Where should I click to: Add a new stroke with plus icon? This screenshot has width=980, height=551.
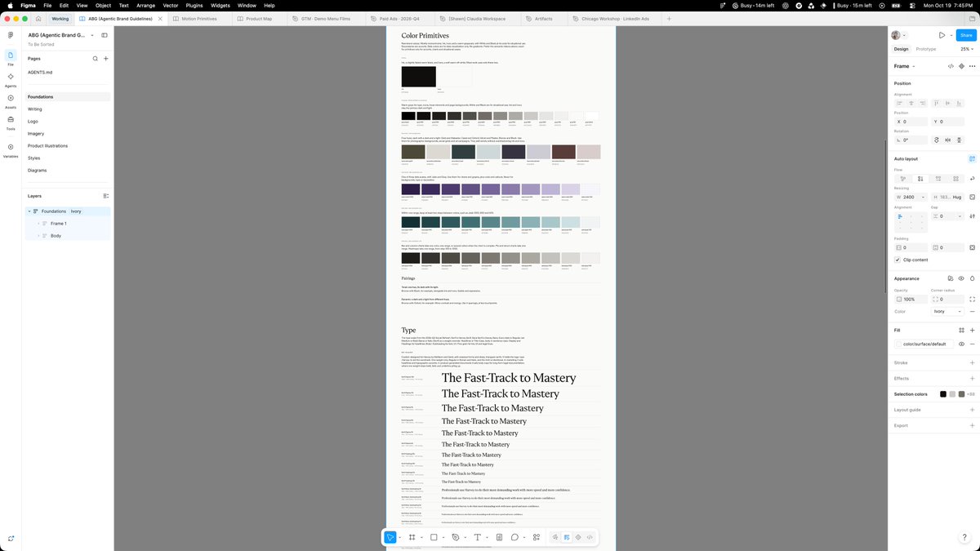tap(972, 362)
